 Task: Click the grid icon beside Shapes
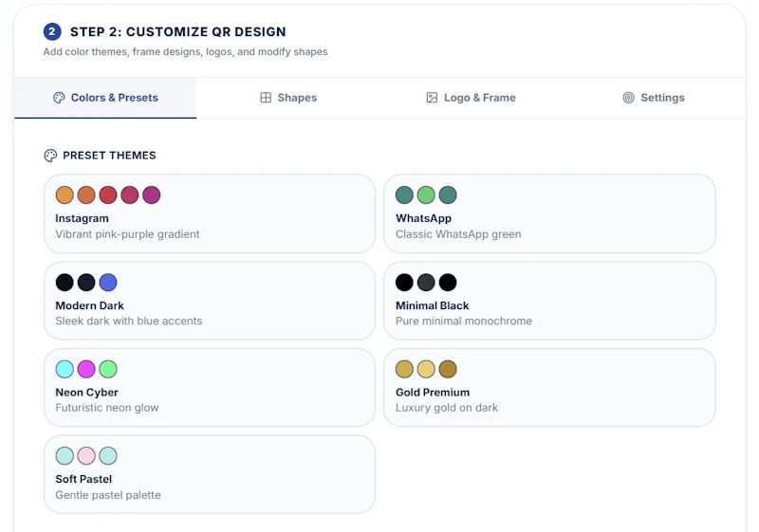point(266,98)
